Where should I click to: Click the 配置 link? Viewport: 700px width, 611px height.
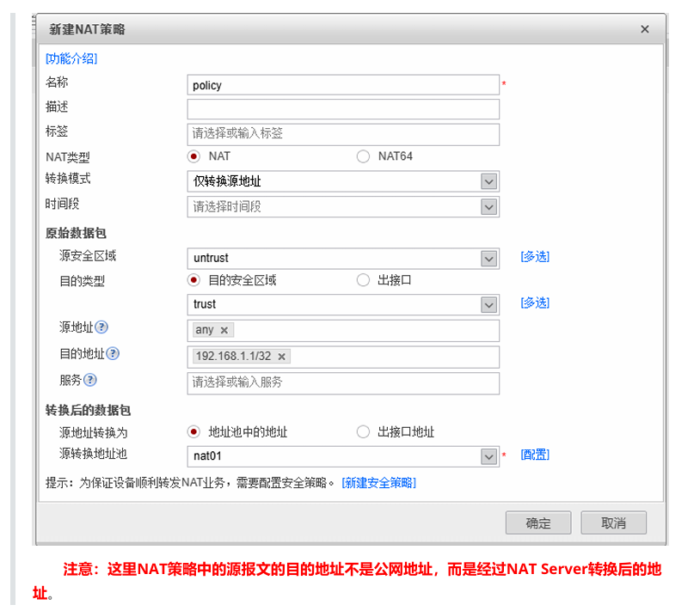[x=535, y=455]
